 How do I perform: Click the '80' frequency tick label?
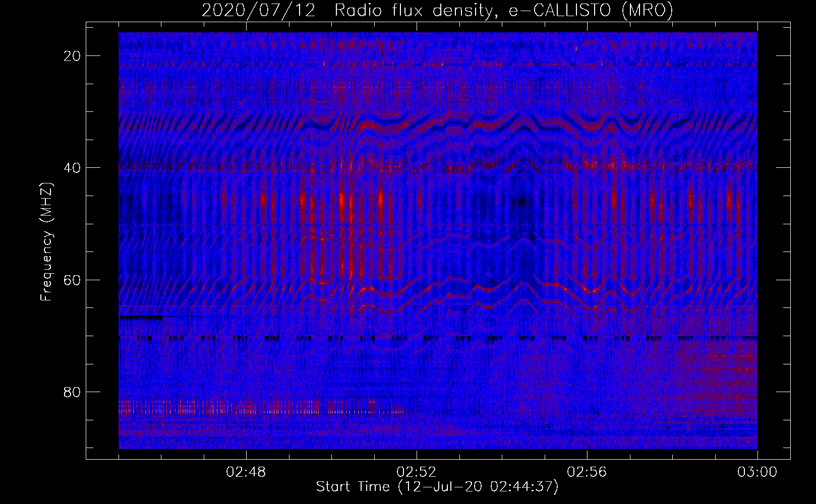coord(73,392)
